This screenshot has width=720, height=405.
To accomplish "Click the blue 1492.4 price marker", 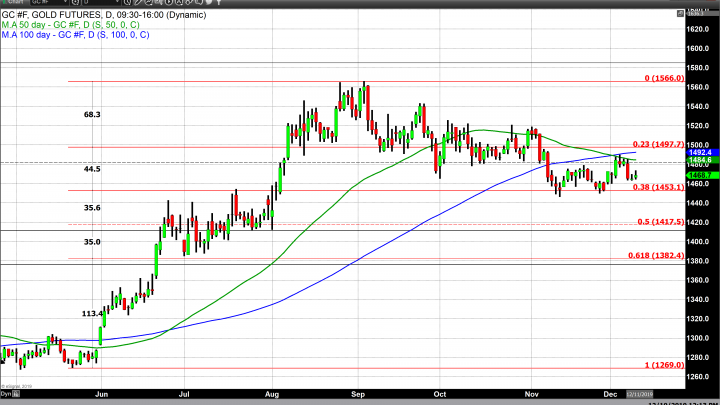I will pos(700,153).
